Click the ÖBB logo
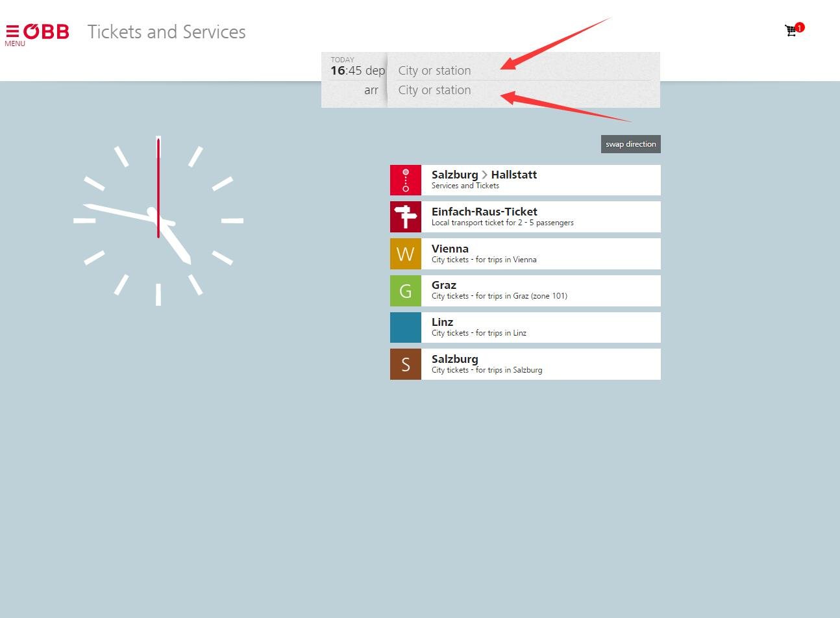Image resolution: width=840 pixels, height=618 pixels. [47, 31]
